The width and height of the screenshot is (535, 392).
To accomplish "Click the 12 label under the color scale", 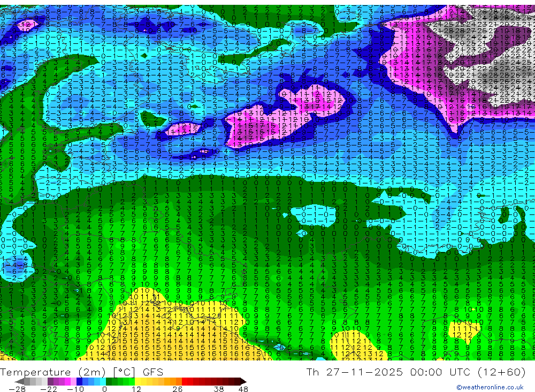I will click(x=136, y=389).
